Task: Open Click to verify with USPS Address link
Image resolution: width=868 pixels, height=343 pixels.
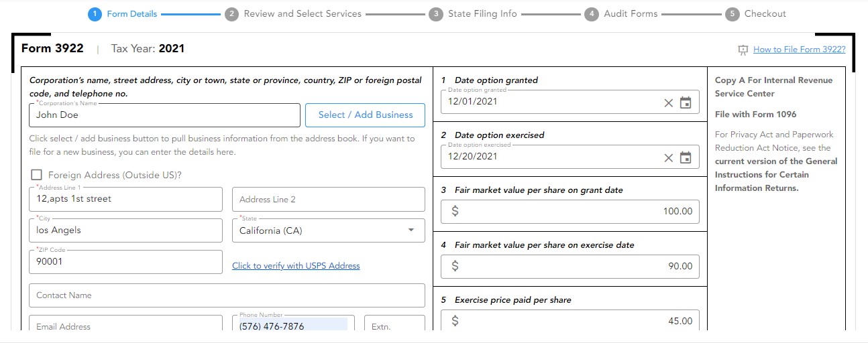Action: click(x=296, y=266)
